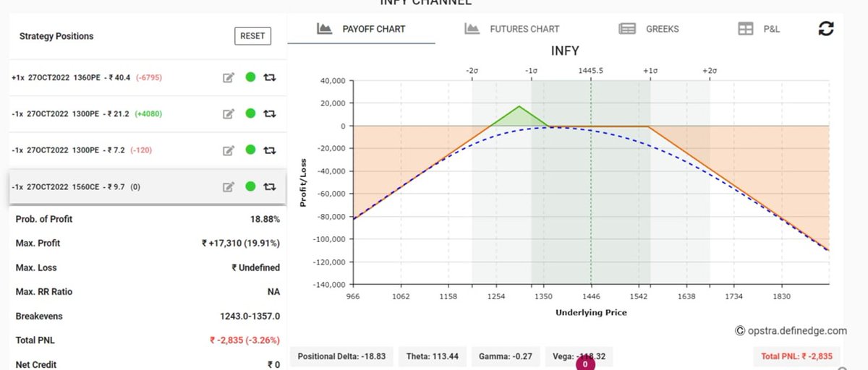This screenshot has width=868, height=370.
Task: Swap the 1300PE ₹7.2 position
Action: (270, 150)
